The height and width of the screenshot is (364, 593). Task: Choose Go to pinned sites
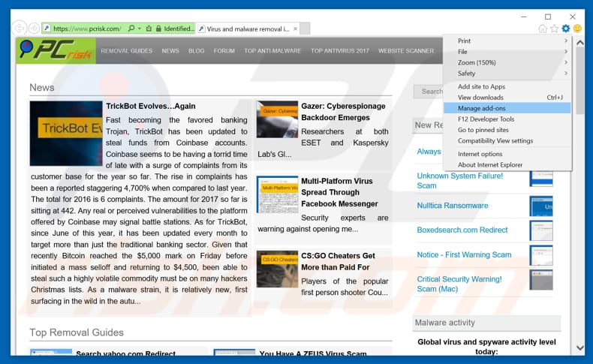(507, 130)
